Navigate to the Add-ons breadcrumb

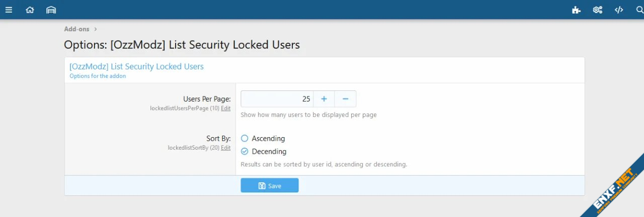[x=76, y=29]
